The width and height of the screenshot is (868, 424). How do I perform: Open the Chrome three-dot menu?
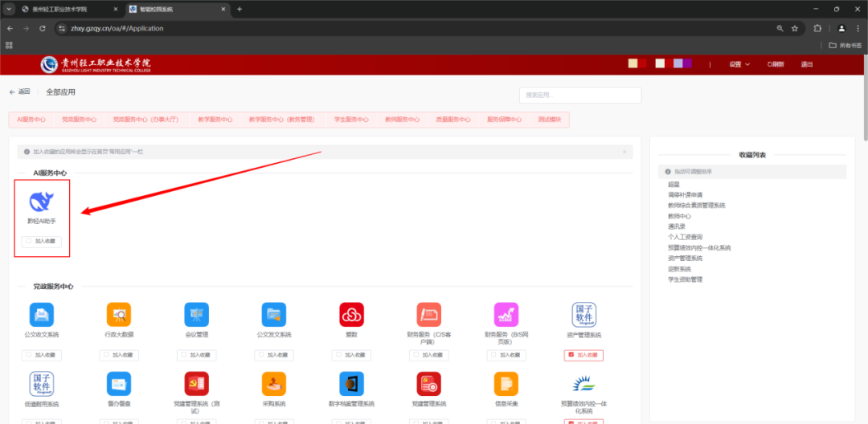click(858, 28)
